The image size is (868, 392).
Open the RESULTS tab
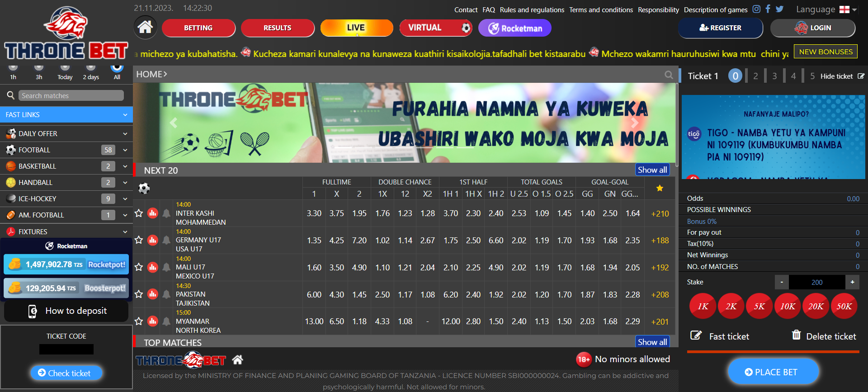278,28
